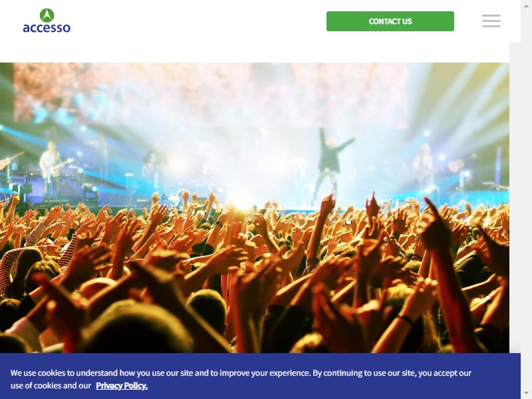Click the page's vertical scrollbar track
This screenshot has width=532, height=399.
(x=526, y=199)
